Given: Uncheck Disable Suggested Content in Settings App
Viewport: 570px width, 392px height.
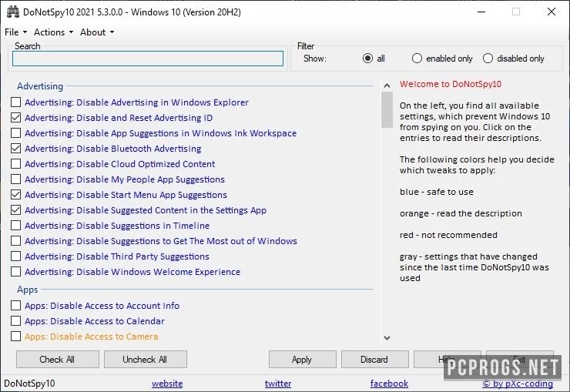Looking at the screenshot, I should point(15,210).
